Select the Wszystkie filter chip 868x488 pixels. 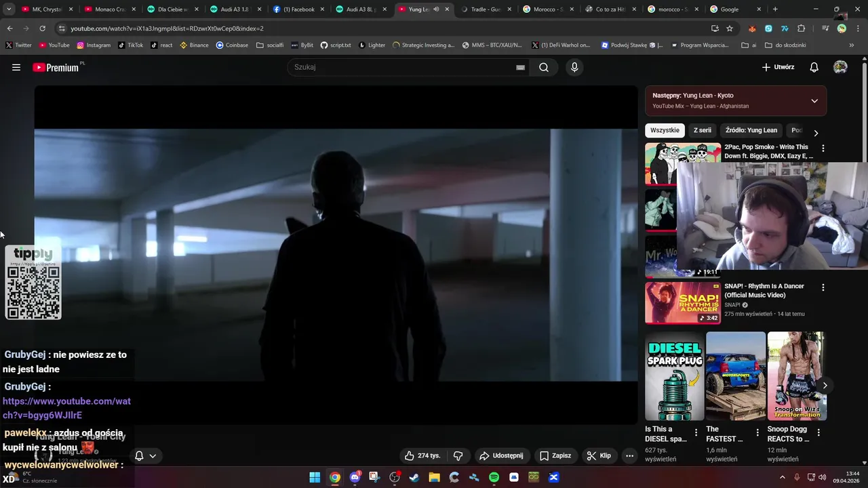tap(665, 130)
